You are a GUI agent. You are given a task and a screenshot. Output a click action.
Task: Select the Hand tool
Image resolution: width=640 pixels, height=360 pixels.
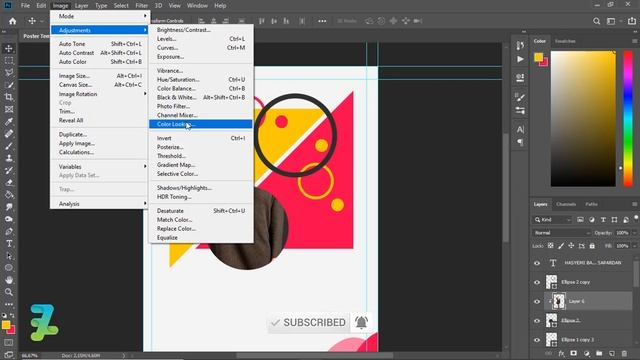[9, 280]
